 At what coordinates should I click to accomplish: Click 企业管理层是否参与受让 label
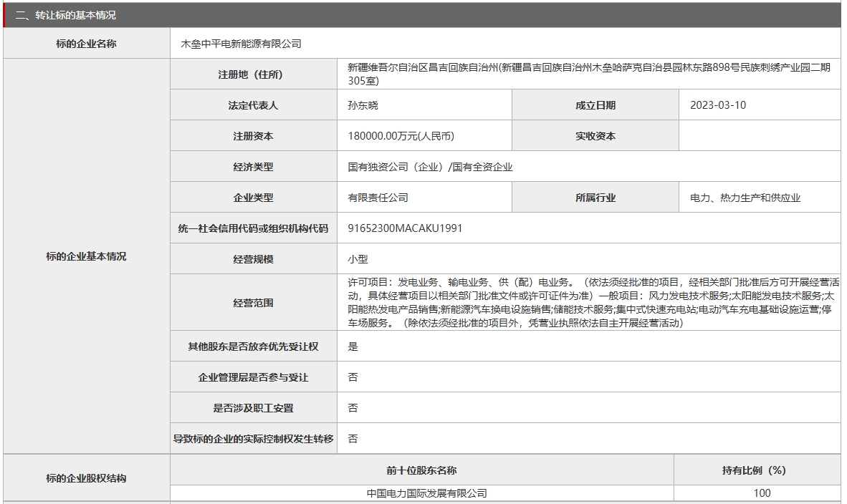point(254,377)
